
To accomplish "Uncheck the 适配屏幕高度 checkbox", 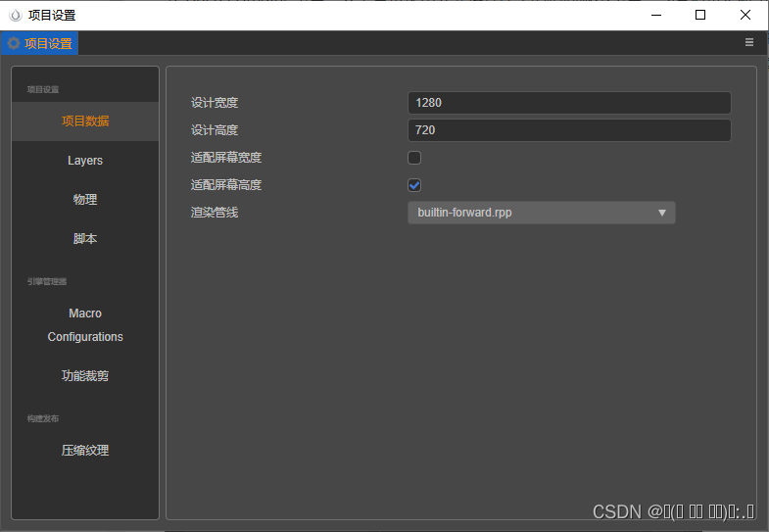I will pyautogui.click(x=414, y=185).
